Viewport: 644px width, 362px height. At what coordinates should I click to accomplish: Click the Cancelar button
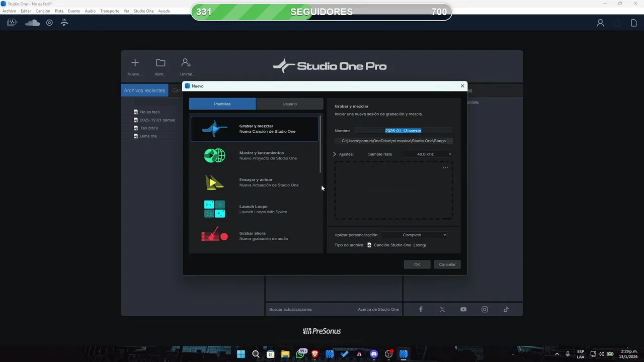point(447,264)
